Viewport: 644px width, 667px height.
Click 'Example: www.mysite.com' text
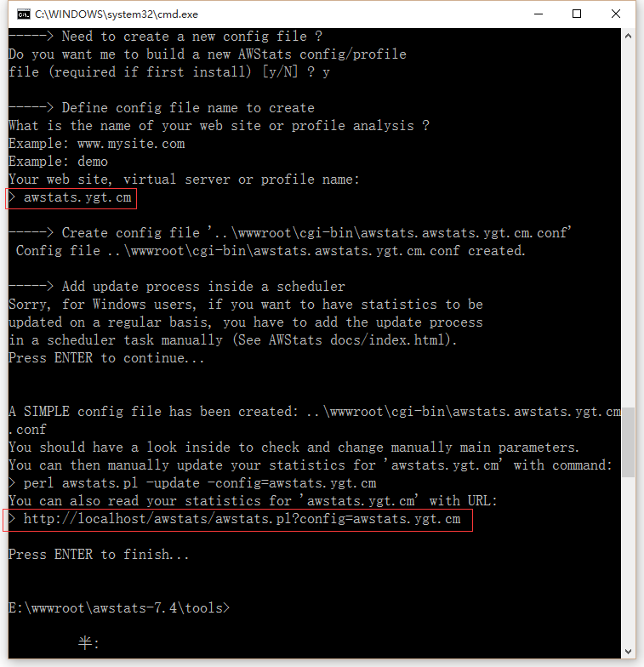(x=97, y=143)
